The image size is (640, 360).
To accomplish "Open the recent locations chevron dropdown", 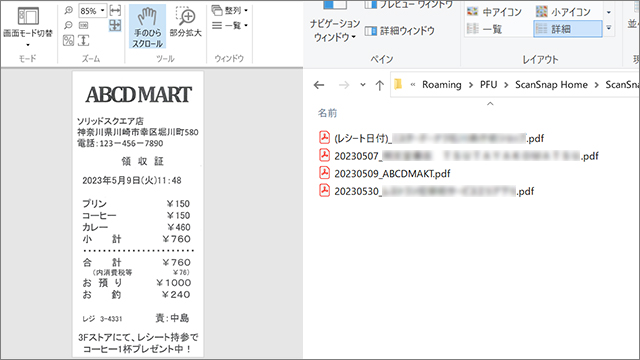I will pos(362,85).
